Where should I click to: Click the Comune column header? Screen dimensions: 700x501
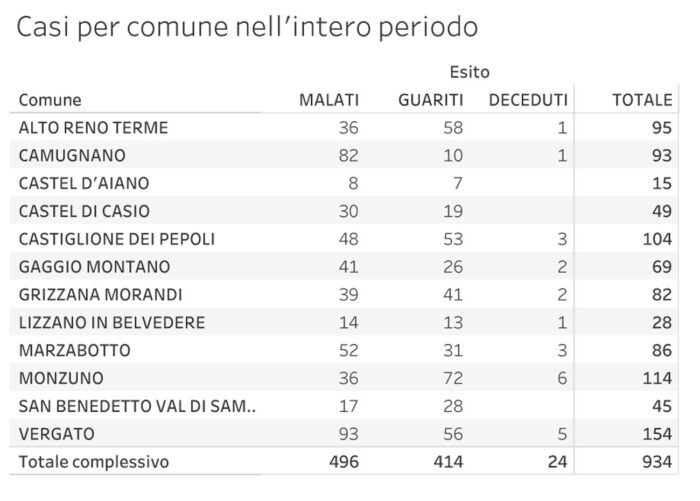pyautogui.click(x=50, y=100)
